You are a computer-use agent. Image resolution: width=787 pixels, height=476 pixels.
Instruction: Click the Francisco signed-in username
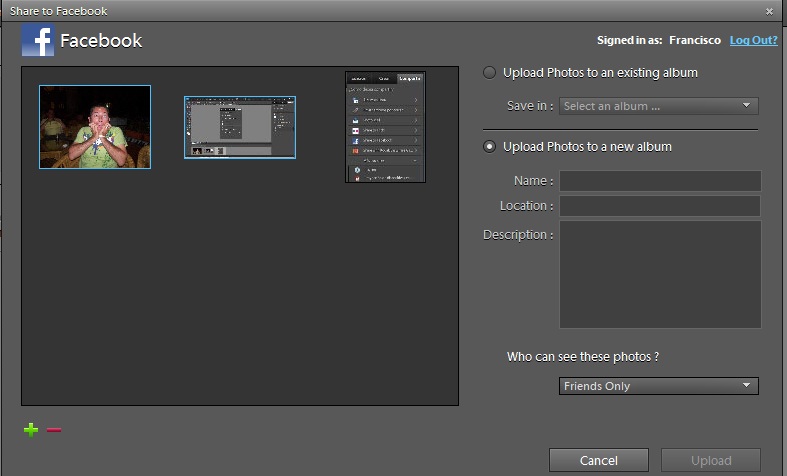click(x=695, y=41)
